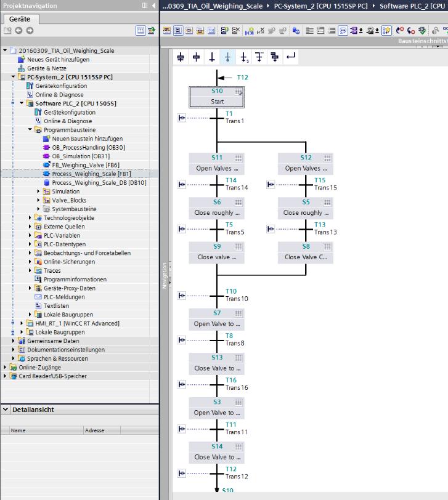Click the download check green arrow icon

click(422, 31)
